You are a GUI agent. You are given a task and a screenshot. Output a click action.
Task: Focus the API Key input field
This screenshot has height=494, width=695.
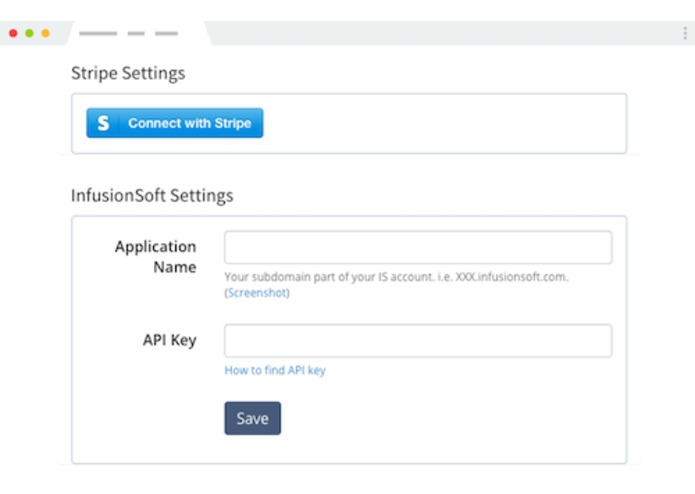click(x=418, y=341)
